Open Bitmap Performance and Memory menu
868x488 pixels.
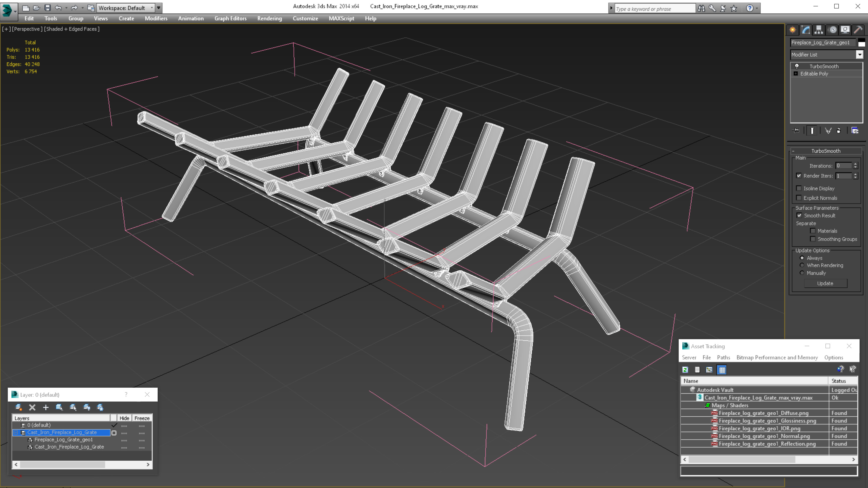point(777,358)
